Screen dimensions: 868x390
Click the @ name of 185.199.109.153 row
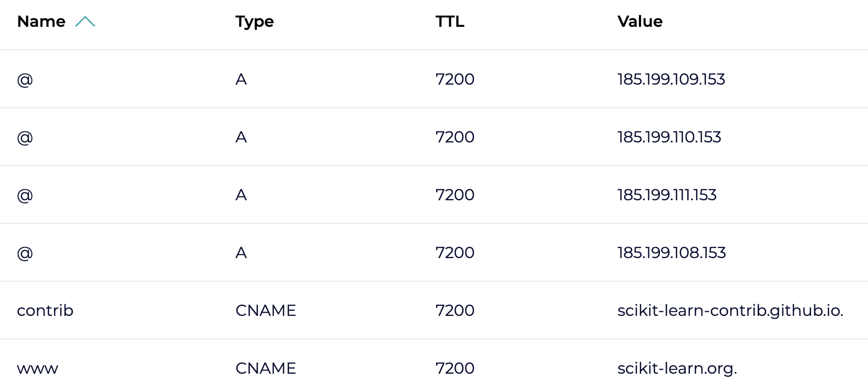[25, 80]
